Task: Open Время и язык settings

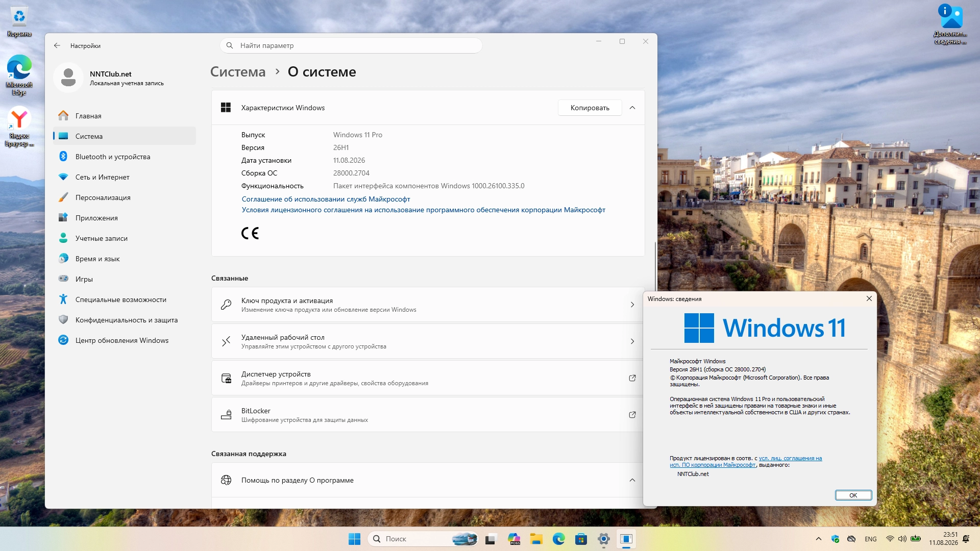Action: (124, 259)
